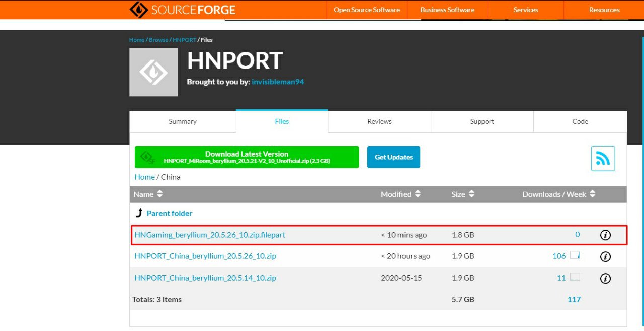Open the Business Software menu

(447, 10)
